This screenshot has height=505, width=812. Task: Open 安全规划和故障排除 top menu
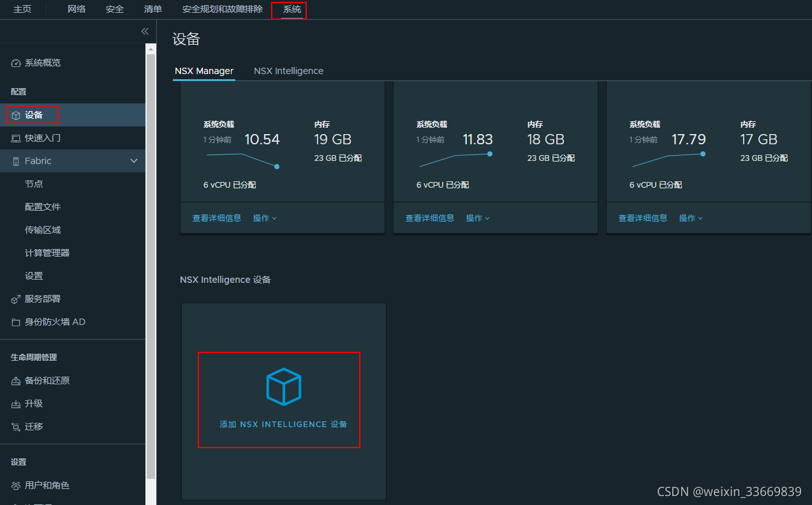(223, 9)
